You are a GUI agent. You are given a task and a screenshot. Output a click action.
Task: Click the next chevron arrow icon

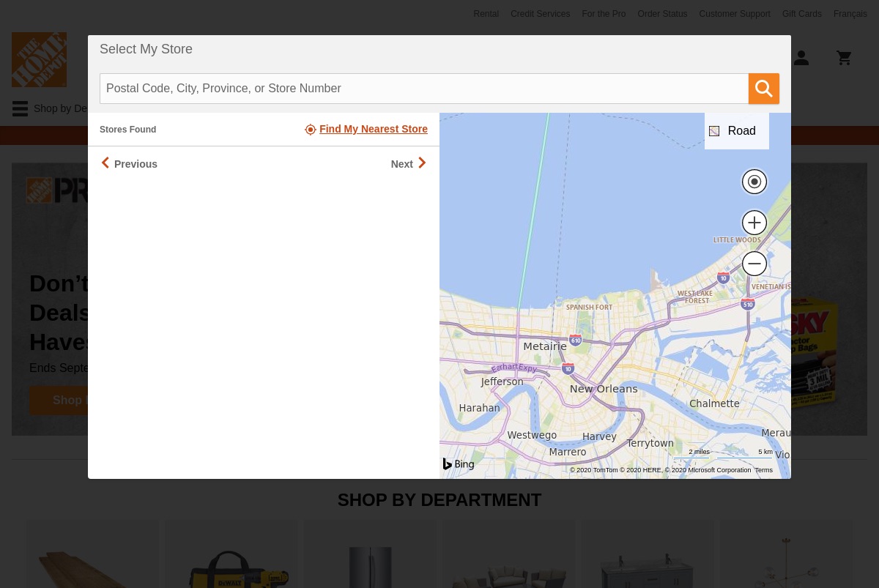pos(422,163)
